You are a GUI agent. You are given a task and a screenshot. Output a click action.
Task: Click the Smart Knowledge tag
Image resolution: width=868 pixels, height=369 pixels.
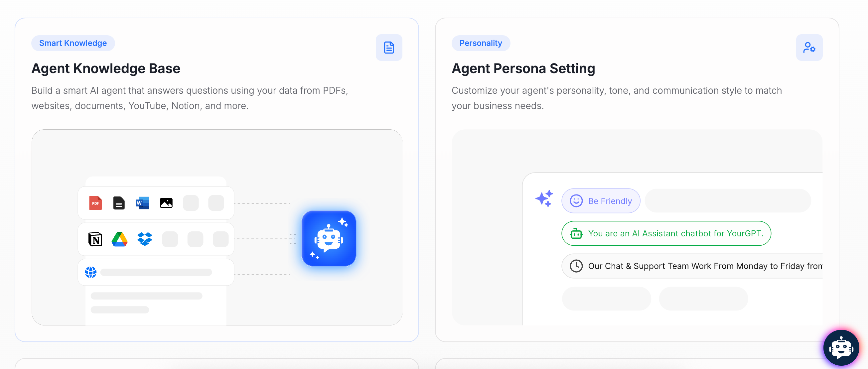point(73,43)
